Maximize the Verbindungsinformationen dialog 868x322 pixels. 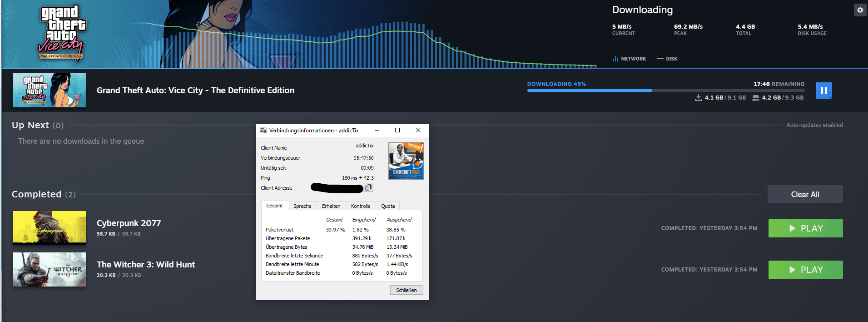(397, 130)
